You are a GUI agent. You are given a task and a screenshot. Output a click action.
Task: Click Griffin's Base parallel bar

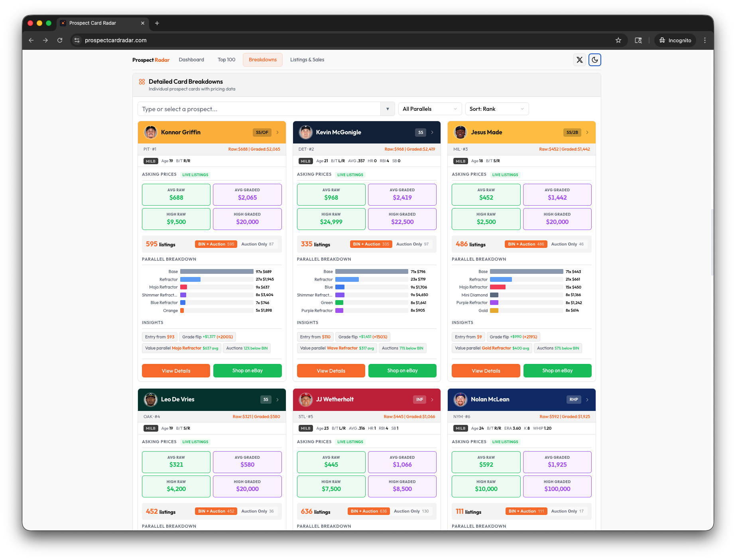217,271
